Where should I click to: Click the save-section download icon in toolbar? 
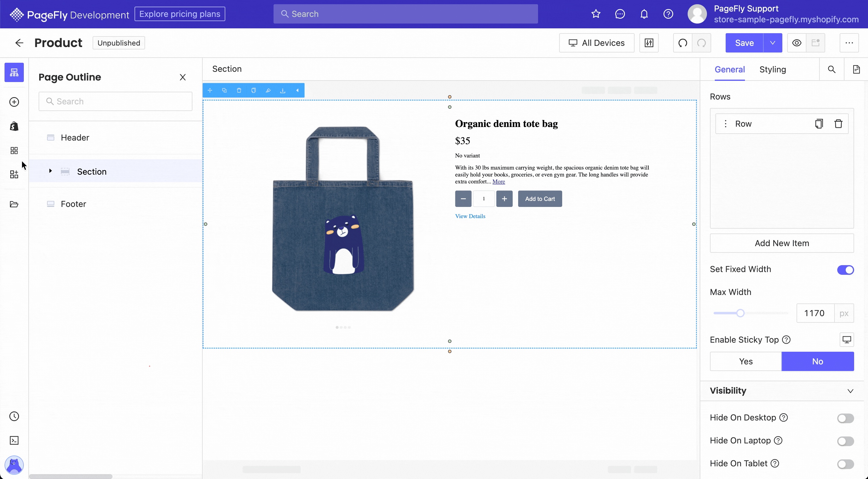(283, 90)
